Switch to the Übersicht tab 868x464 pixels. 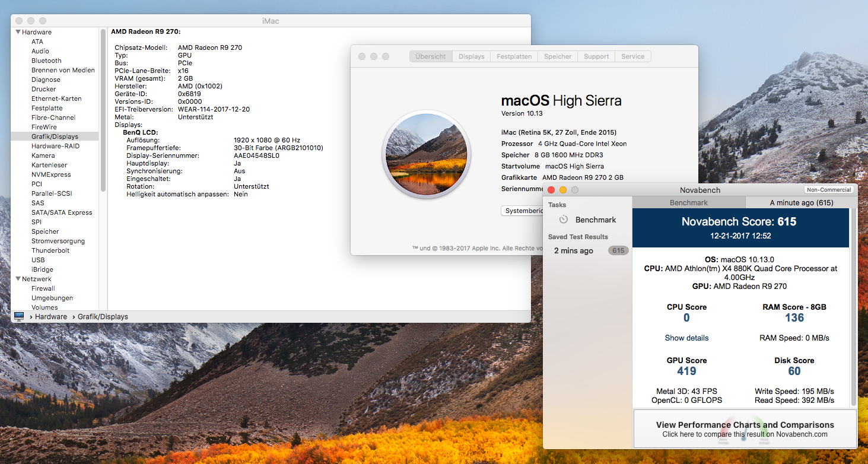point(431,56)
